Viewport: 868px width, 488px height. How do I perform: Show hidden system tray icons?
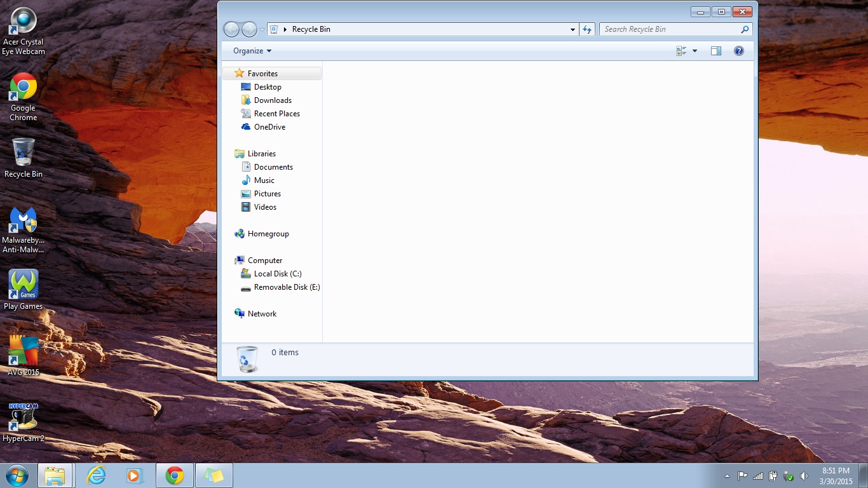(727, 476)
